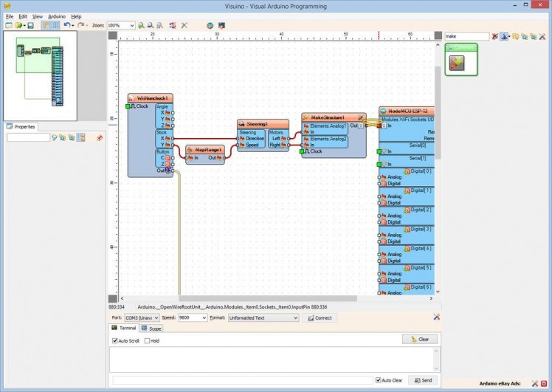Open the Port COM3 dropdown

[x=154, y=318]
